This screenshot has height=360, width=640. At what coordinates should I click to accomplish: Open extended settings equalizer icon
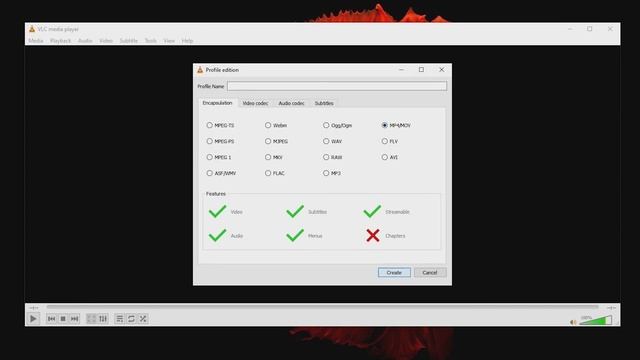pos(103,318)
